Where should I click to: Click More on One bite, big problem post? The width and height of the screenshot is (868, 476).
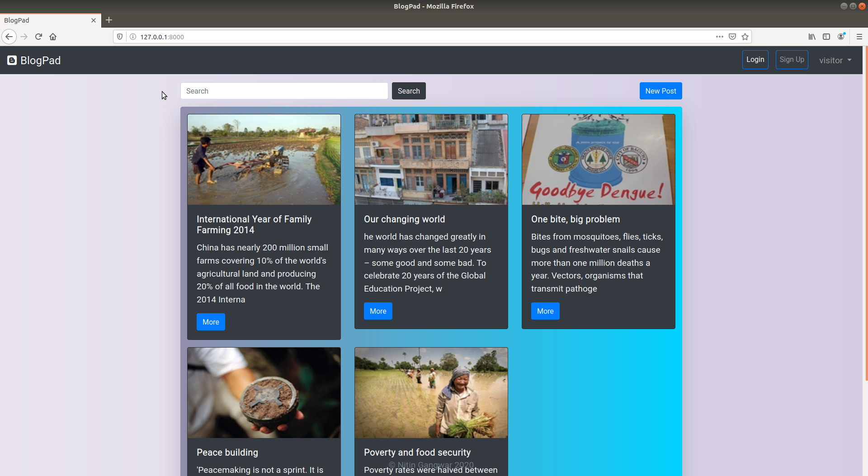point(545,311)
